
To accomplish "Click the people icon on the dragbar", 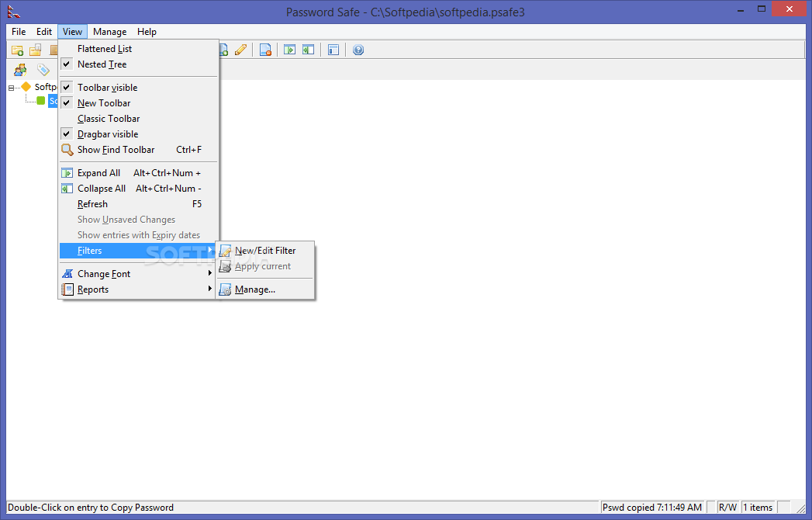I will [x=20, y=70].
